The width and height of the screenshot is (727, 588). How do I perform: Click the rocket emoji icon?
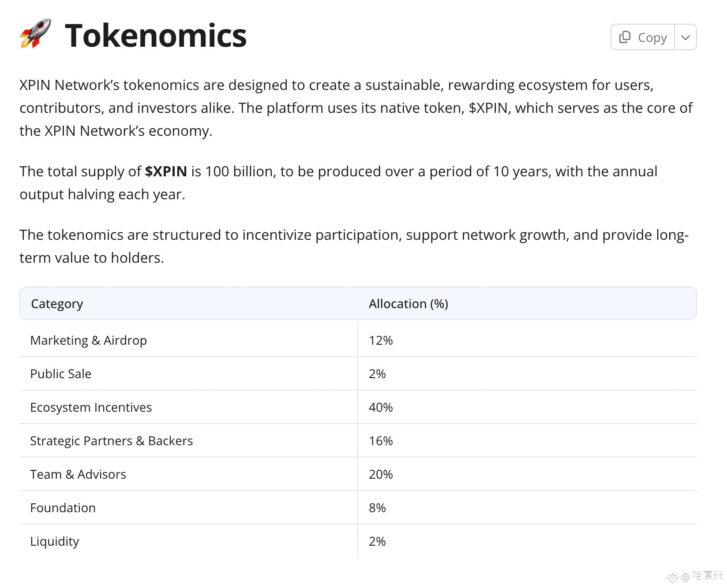35,34
